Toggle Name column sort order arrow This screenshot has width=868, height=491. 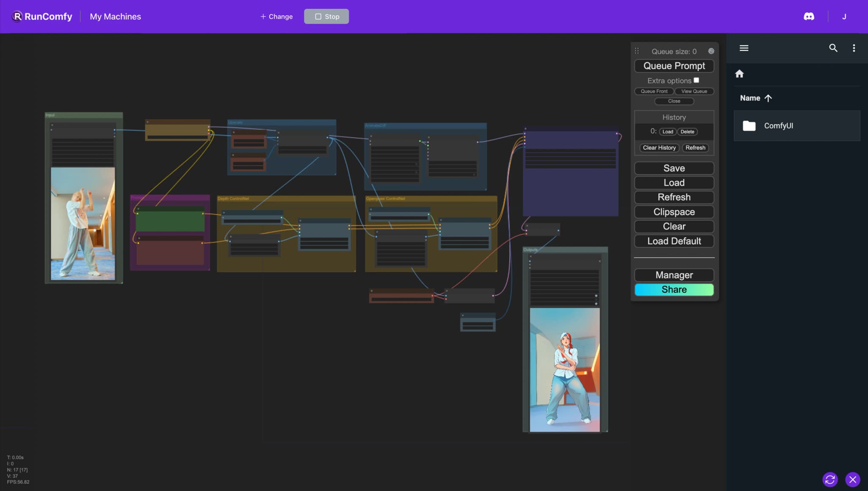pos(768,98)
